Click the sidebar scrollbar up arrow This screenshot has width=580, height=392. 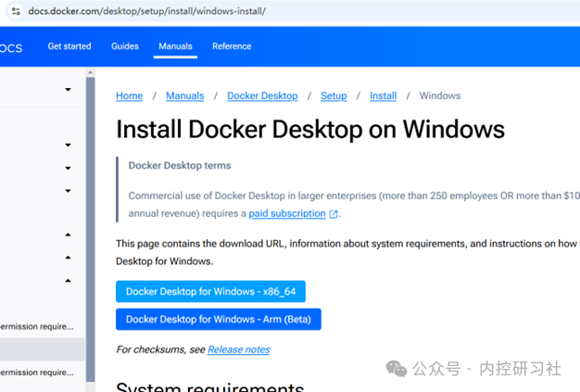[x=90, y=72]
